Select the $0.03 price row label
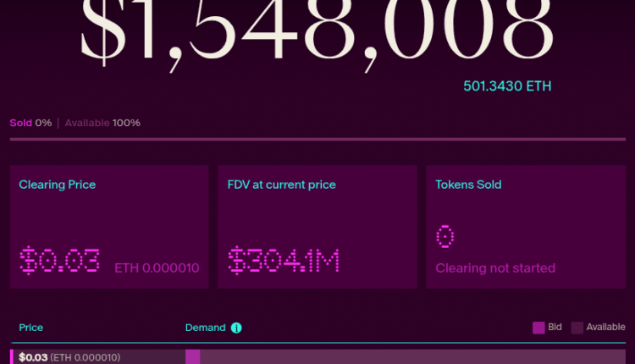Screen dimensions: 635x364 click(x=34, y=357)
